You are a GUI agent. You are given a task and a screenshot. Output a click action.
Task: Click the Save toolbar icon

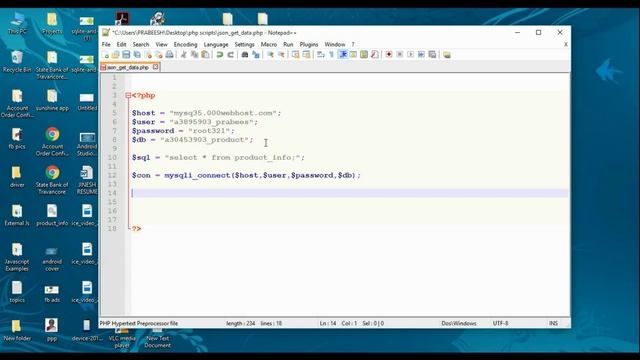[126, 55]
